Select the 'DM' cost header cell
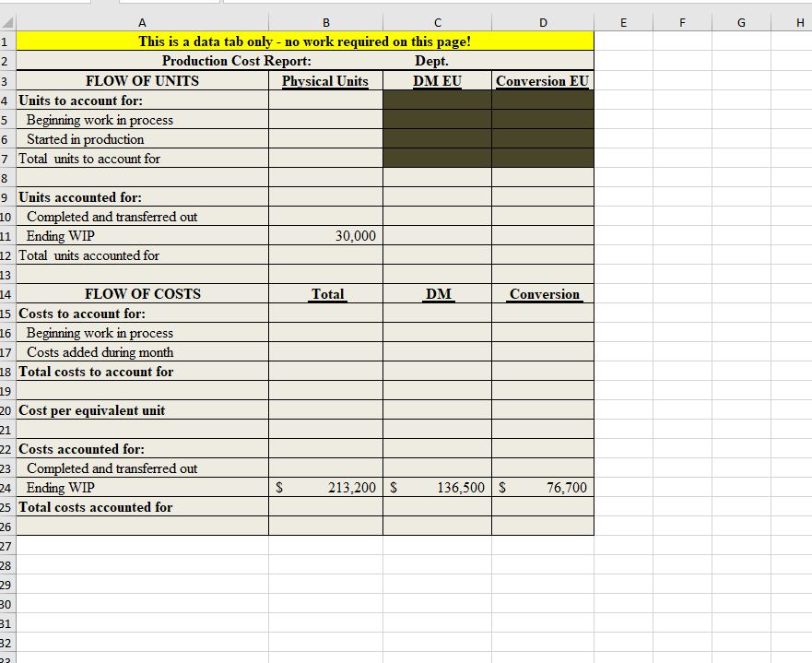Viewport: 812px width, 663px height. tap(438, 293)
